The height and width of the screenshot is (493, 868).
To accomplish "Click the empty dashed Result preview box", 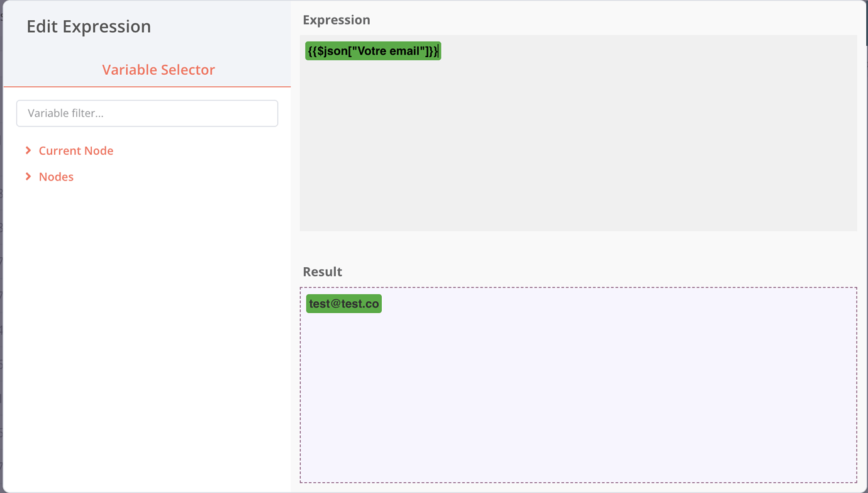I will point(577,402).
